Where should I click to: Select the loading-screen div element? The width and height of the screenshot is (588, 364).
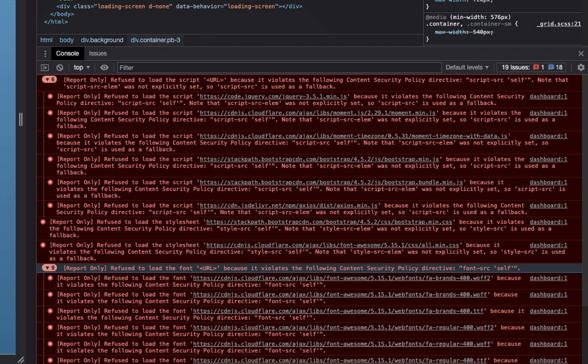pos(179,6)
